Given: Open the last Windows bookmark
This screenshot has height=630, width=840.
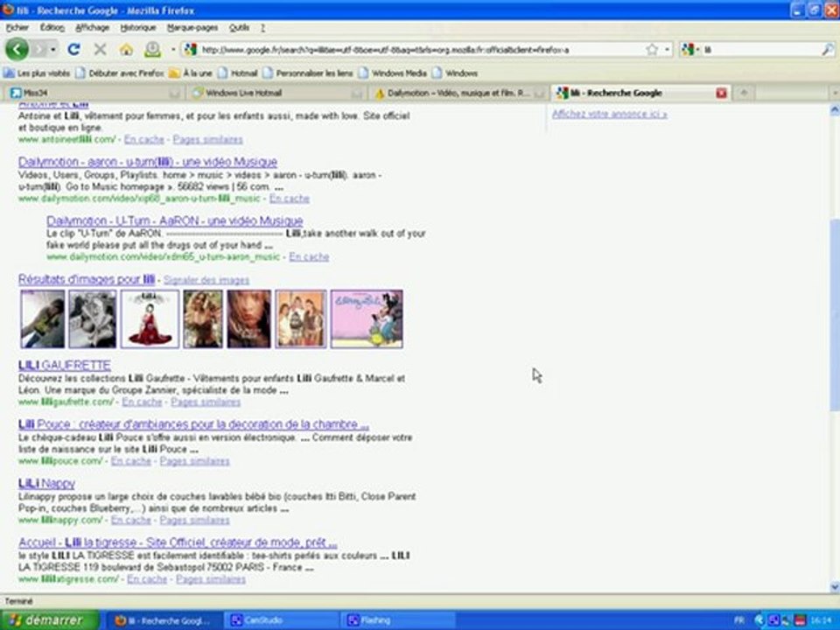Looking at the screenshot, I should [455, 73].
